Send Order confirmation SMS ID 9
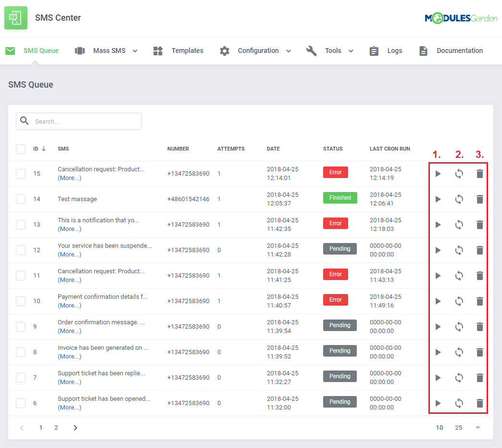This screenshot has width=502, height=448. [x=438, y=327]
